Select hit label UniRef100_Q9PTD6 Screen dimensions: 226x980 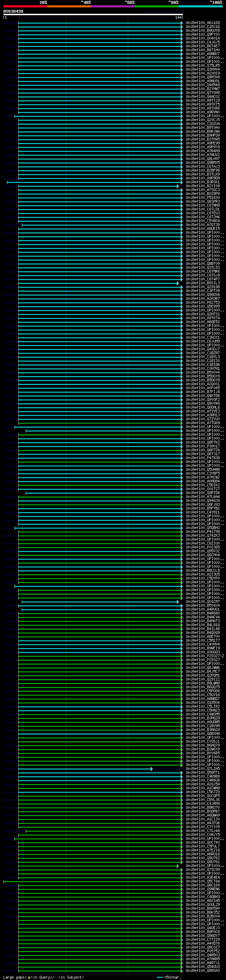pos(203,493)
